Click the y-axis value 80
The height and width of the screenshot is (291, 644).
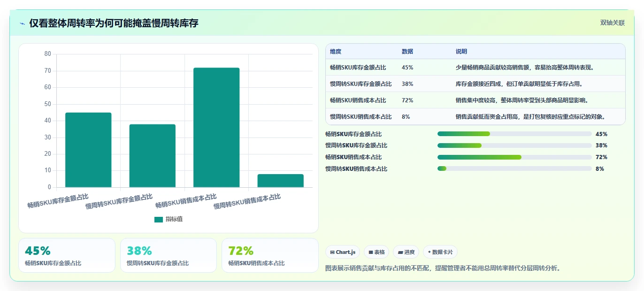pos(47,54)
